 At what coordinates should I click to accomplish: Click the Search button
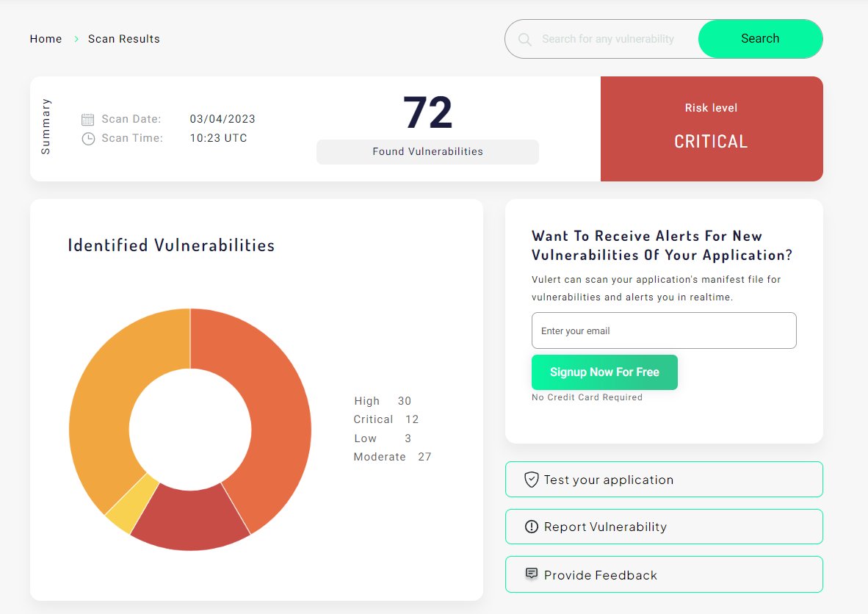(x=760, y=38)
